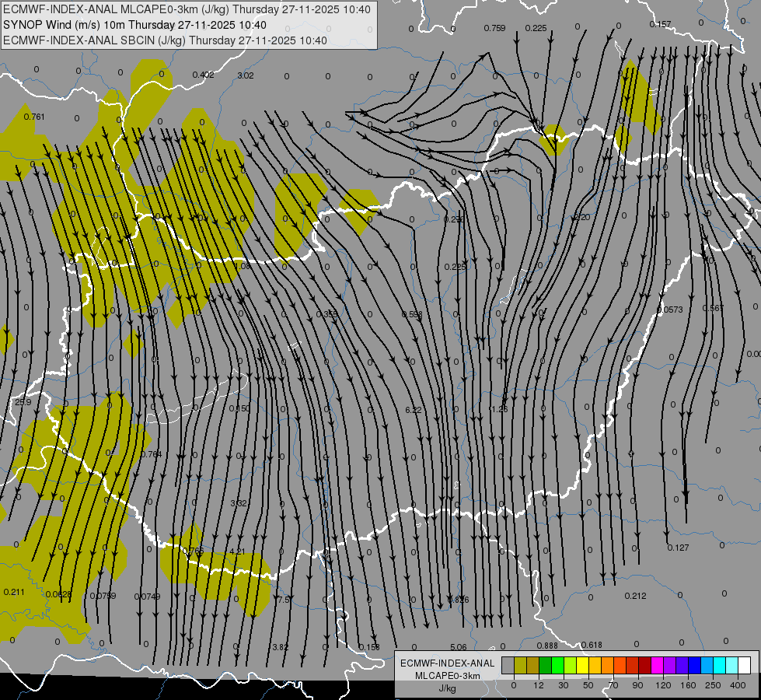Click the map value 5.06
Screen dimensions: 761x700
[x=458, y=647]
